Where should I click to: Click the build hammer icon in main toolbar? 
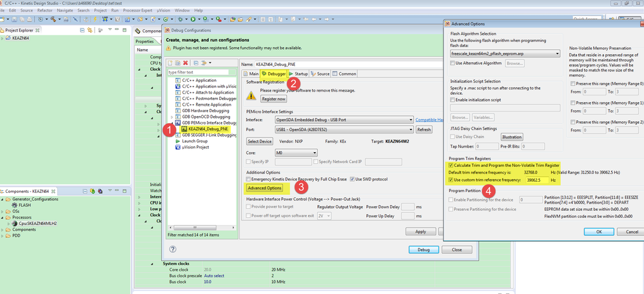[x=53, y=19]
